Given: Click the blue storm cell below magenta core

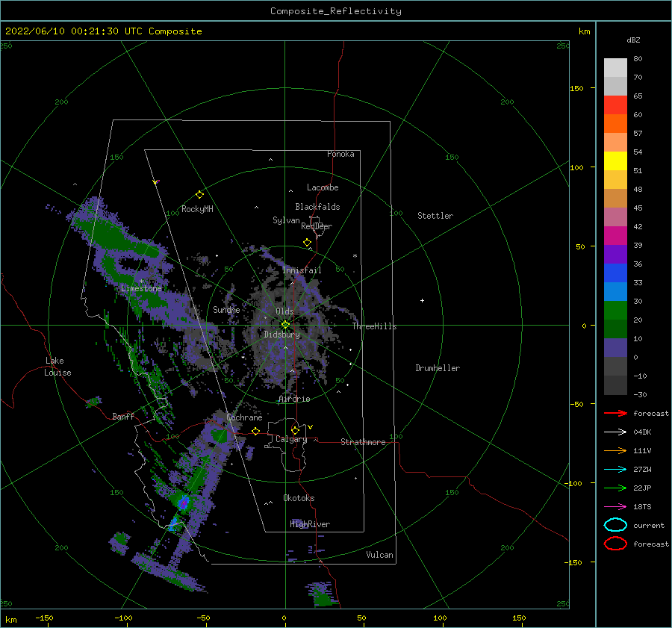Looking at the screenshot, I should click(x=173, y=524).
